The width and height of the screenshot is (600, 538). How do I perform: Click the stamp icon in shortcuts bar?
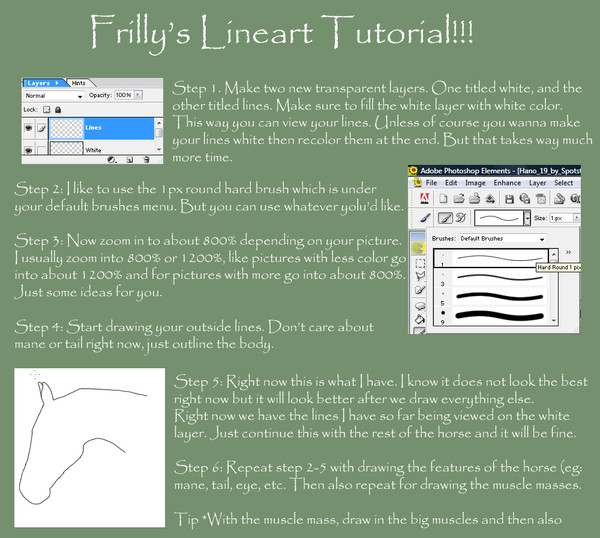point(559,199)
